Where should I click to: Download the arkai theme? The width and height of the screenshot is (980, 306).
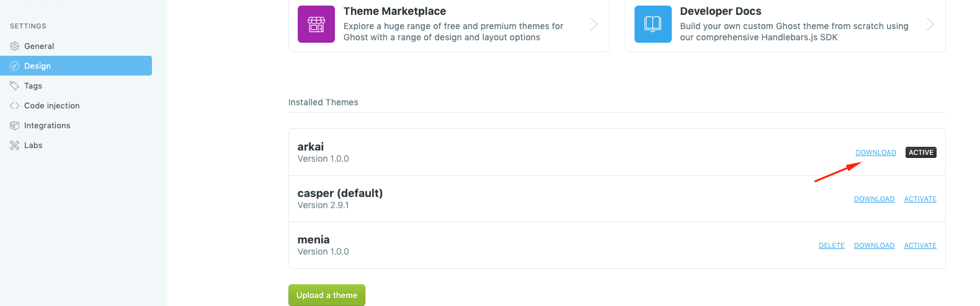point(876,152)
